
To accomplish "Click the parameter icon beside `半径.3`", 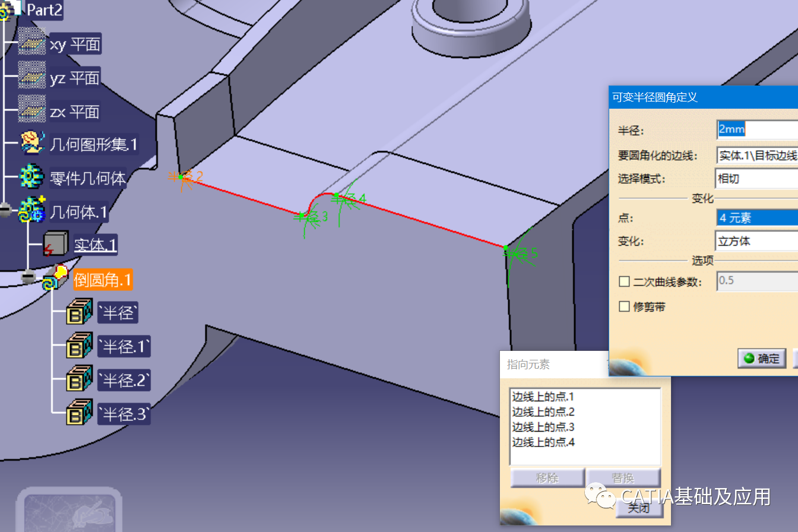I will 79,413.
